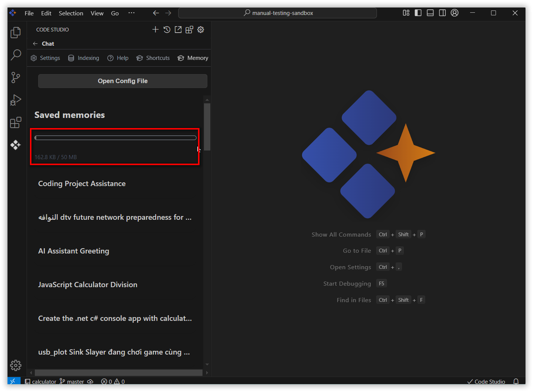Viewport: 533px width, 392px height.
Task: Open Manage gear at activity bar bottom
Action: (x=16, y=365)
